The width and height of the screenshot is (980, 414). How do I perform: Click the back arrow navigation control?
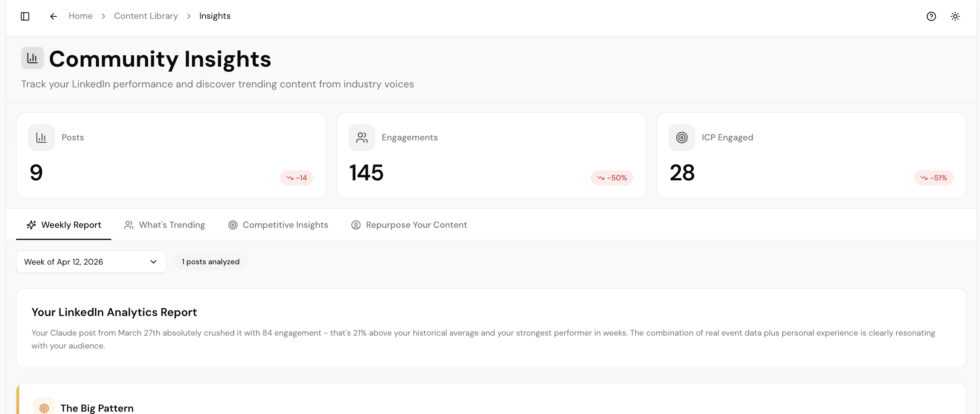tap(53, 16)
